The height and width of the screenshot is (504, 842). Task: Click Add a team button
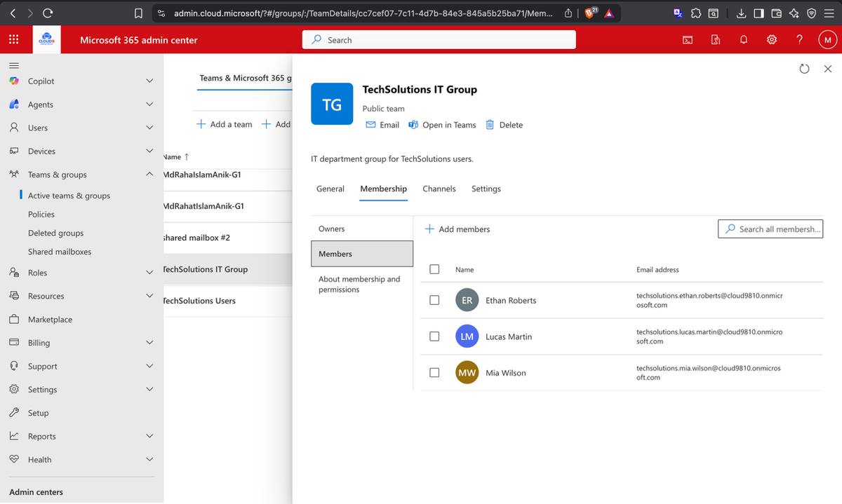tap(225, 124)
